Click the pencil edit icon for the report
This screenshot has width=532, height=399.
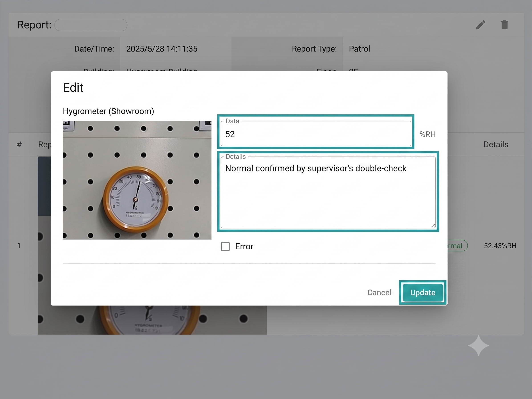(x=481, y=25)
